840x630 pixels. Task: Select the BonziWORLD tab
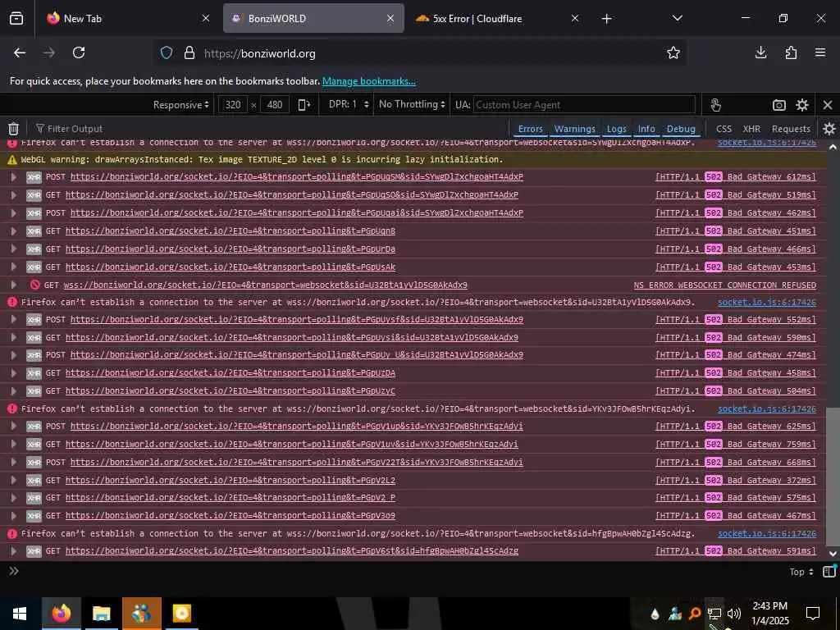pos(313,18)
